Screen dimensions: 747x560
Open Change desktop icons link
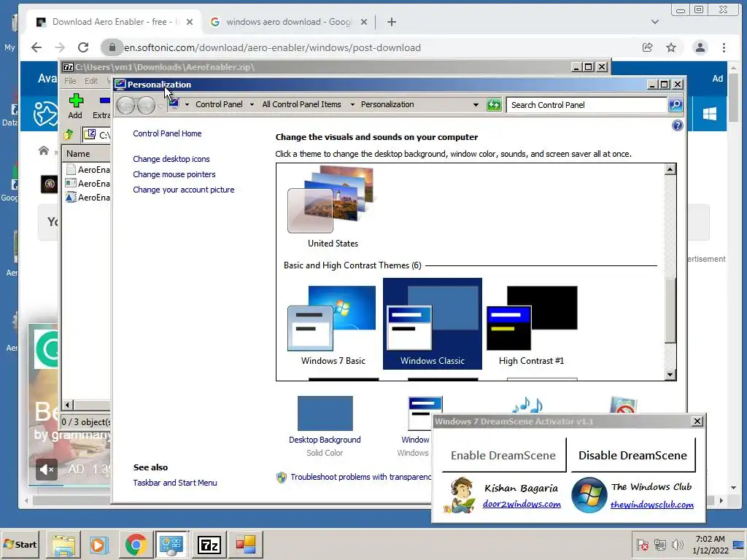click(171, 159)
